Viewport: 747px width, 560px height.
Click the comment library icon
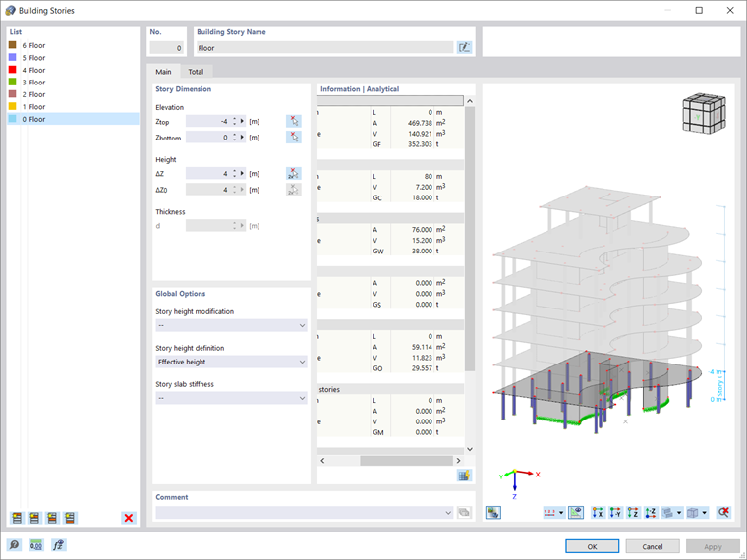click(464, 513)
